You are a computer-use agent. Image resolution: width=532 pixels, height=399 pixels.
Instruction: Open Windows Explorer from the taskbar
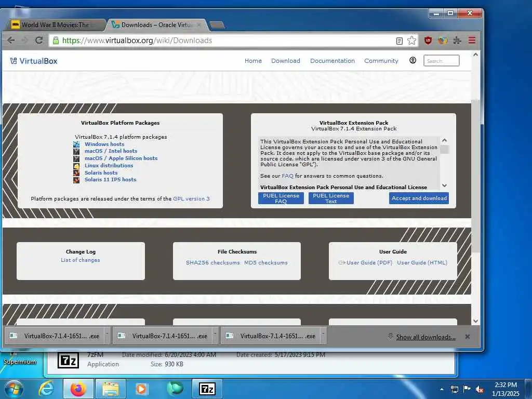click(x=111, y=389)
